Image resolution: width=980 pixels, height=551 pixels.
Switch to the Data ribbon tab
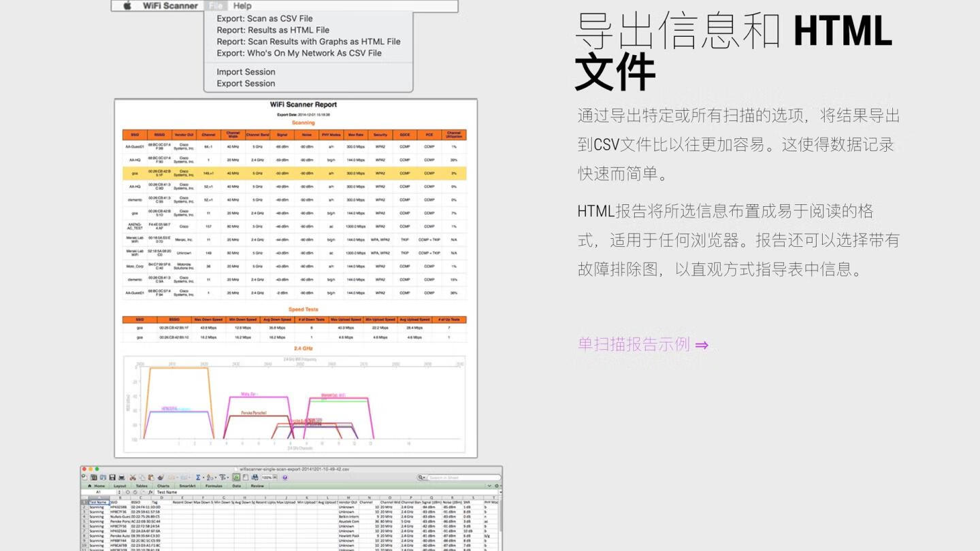pyautogui.click(x=237, y=486)
